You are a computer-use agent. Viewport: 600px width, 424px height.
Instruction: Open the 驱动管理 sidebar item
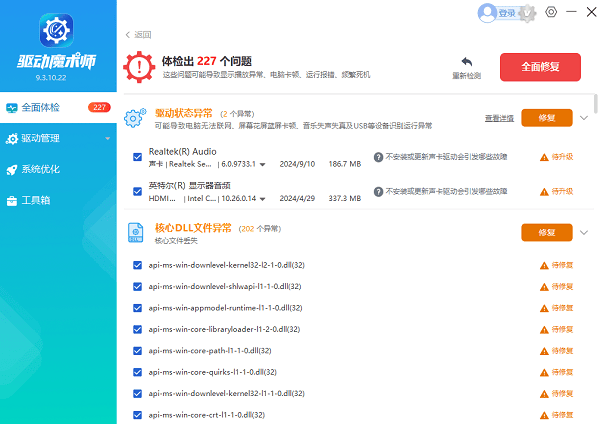tap(58, 139)
